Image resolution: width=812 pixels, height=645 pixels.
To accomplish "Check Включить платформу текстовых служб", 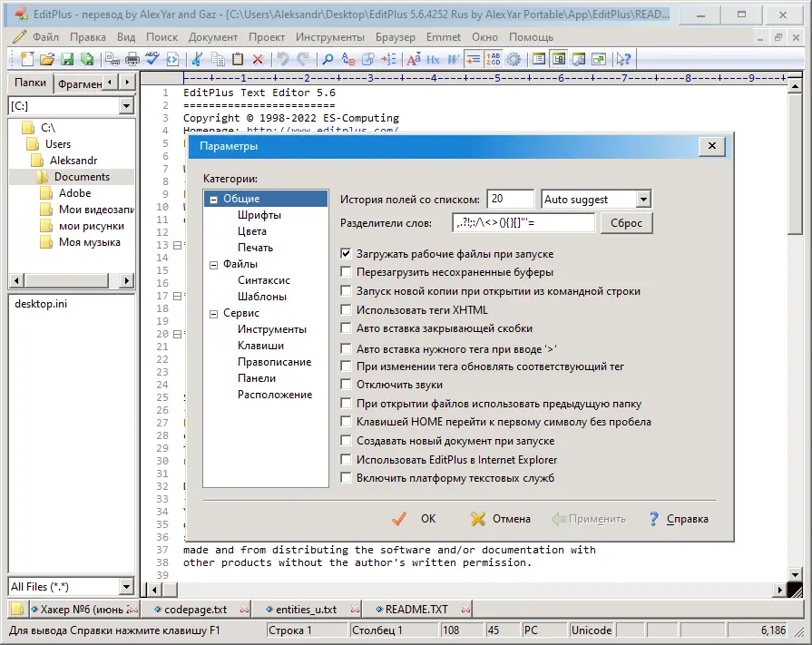I will coord(346,477).
